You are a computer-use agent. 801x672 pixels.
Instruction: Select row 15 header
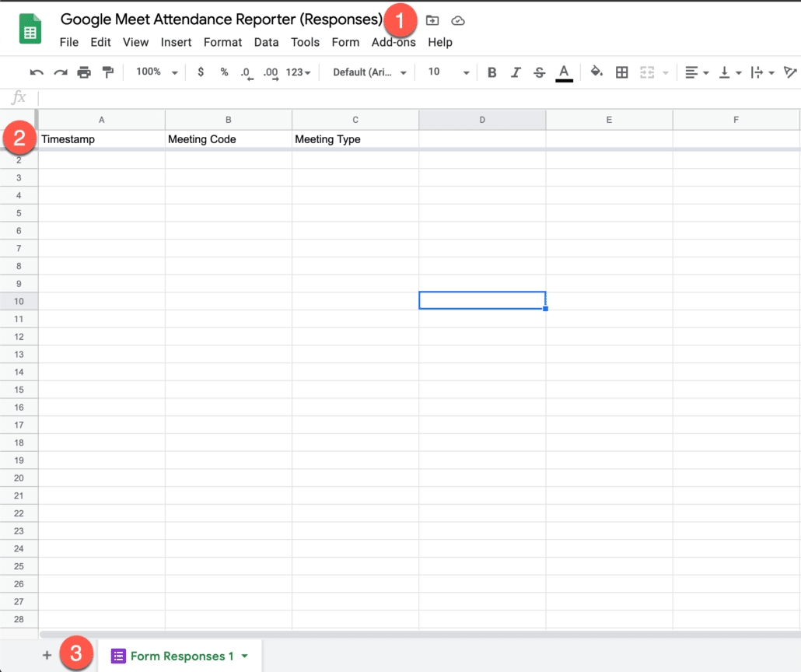19,390
